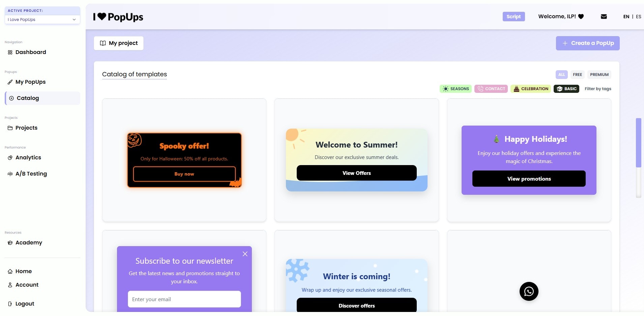Click Buy now in Spooky offer template
The height and width of the screenshot is (316, 644).
184,174
